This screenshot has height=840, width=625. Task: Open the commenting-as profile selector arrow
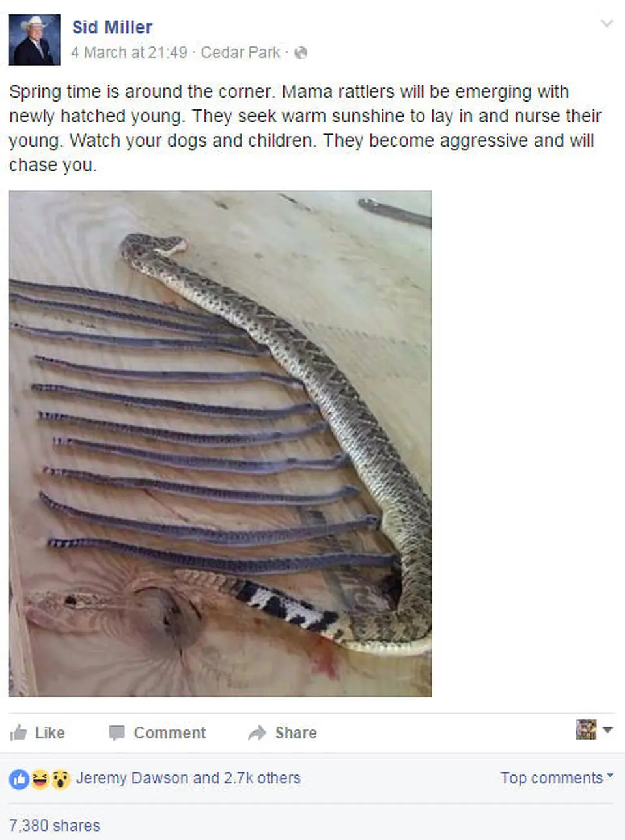(x=607, y=730)
